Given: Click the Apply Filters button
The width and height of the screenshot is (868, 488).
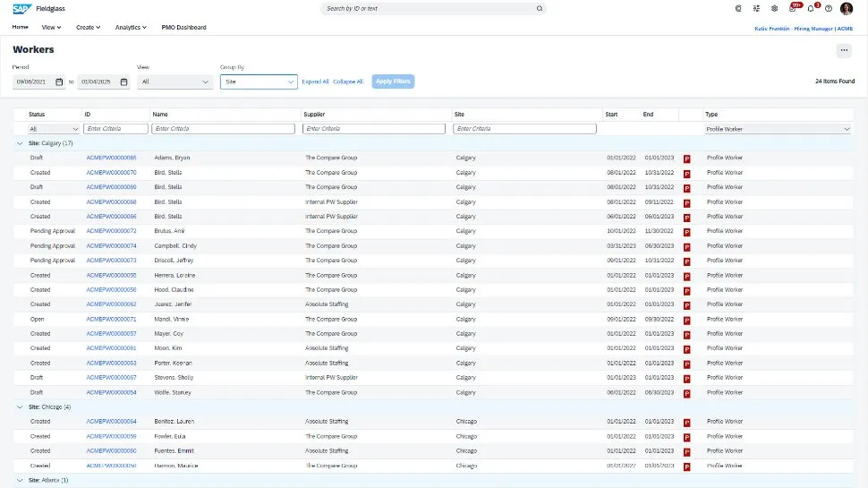Looking at the screenshot, I should (393, 81).
